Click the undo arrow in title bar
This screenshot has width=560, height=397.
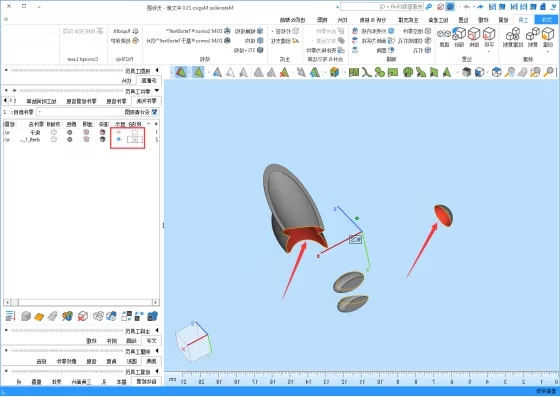coord(480,7)
